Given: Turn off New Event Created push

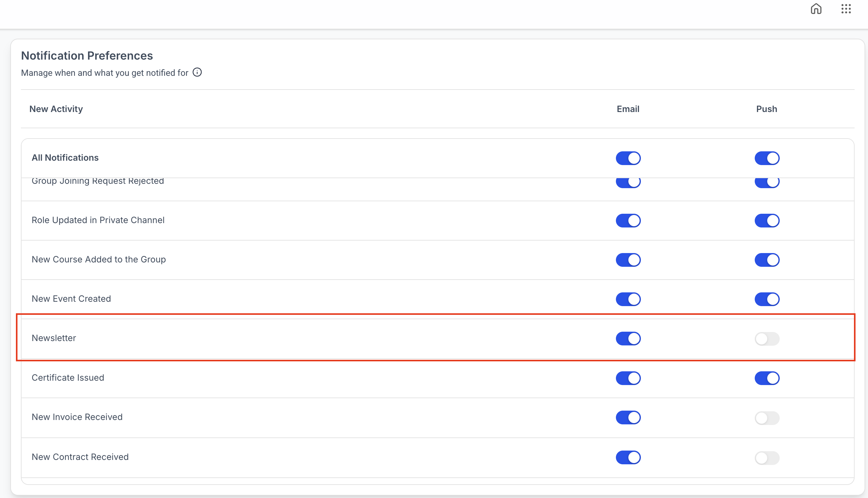Looking at the screenshot, I should coord(767,299).
